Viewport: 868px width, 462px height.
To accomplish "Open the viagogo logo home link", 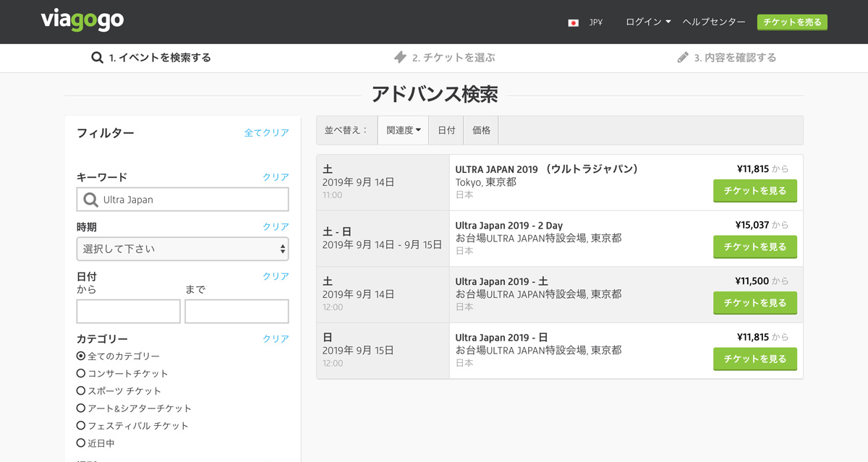I will click(82, 20).
